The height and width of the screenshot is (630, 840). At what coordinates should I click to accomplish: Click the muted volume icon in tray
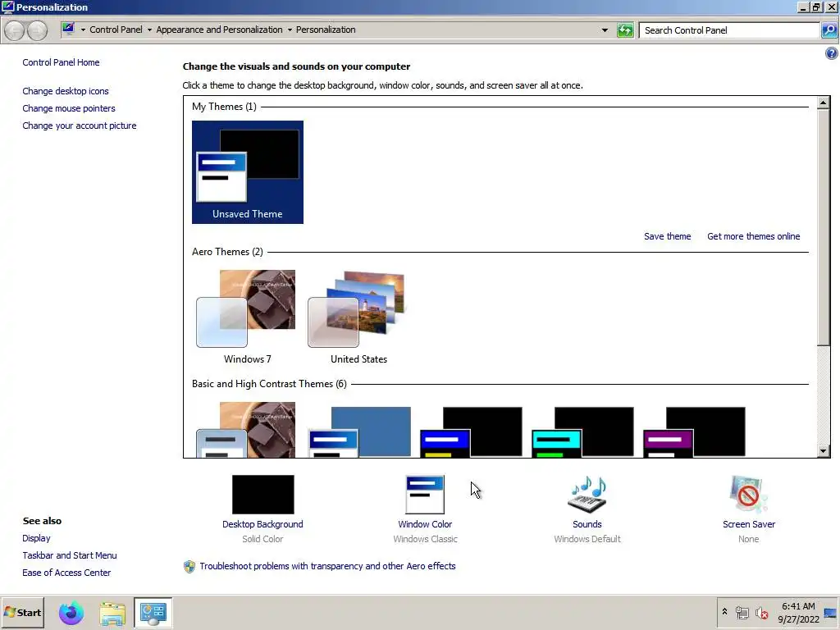tap(761, 612)
